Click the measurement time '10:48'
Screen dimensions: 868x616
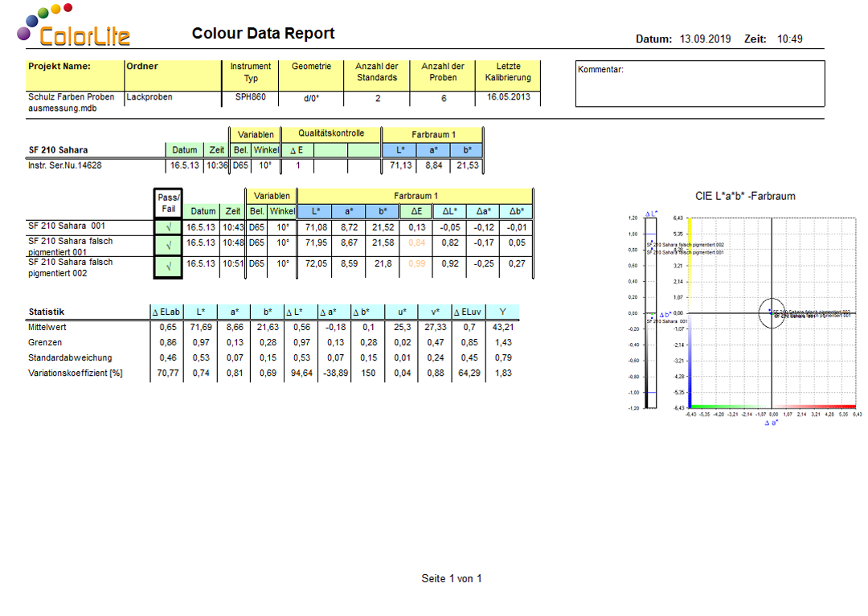(x=233, y=243)
